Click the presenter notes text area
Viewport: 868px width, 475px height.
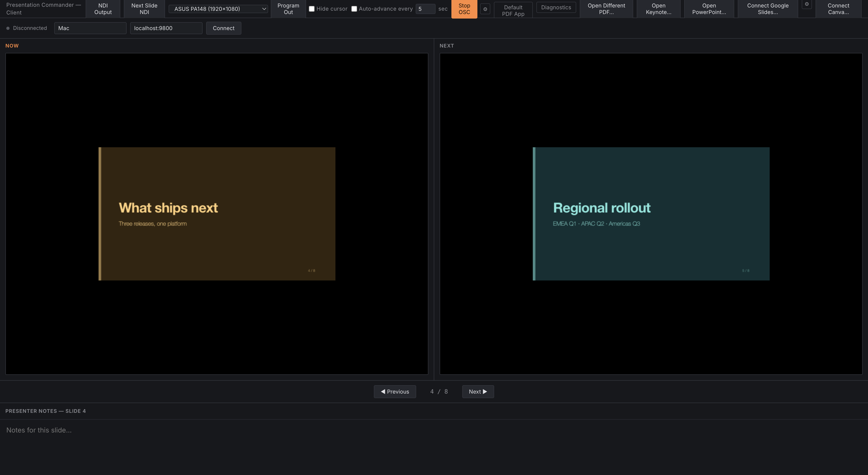[434, 447]
